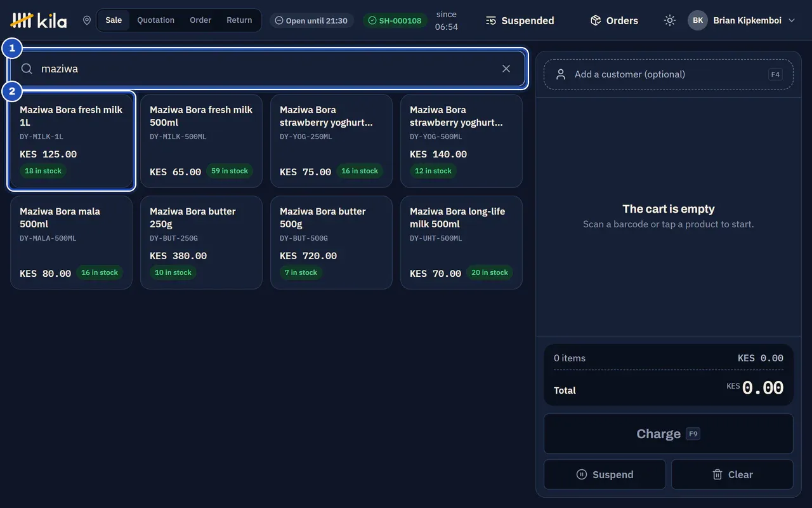Click the '0 items' cart count

tap(570, 358)
